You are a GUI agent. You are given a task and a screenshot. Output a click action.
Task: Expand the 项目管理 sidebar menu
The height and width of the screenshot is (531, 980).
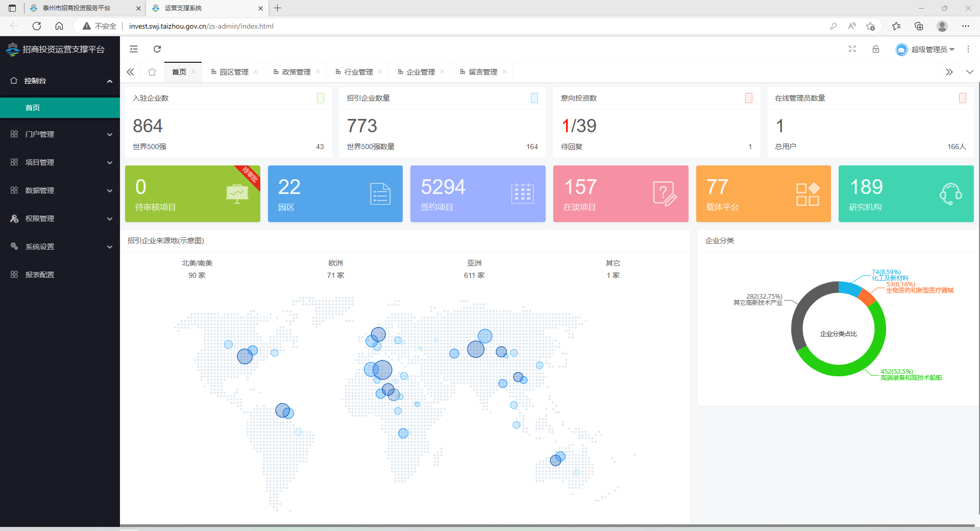60,162
